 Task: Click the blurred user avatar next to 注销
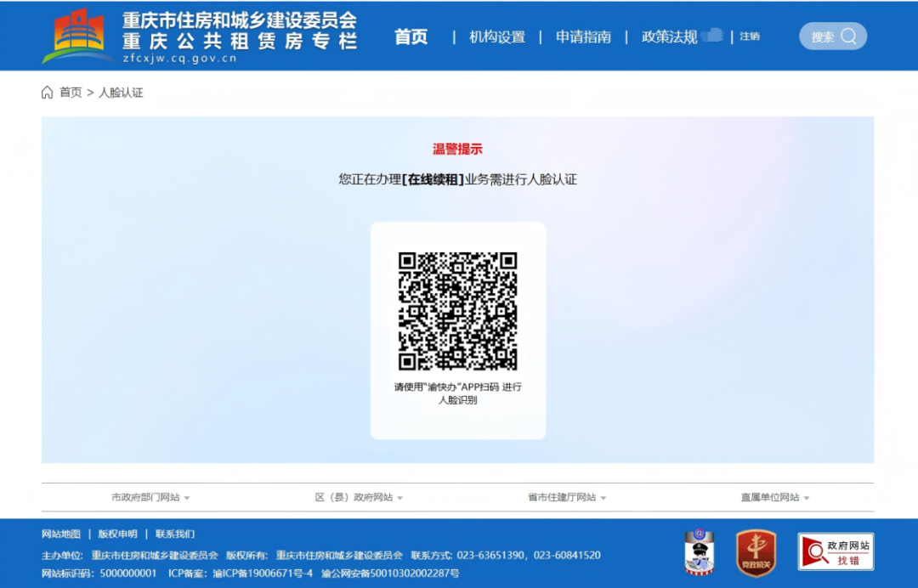coord(712,35)
